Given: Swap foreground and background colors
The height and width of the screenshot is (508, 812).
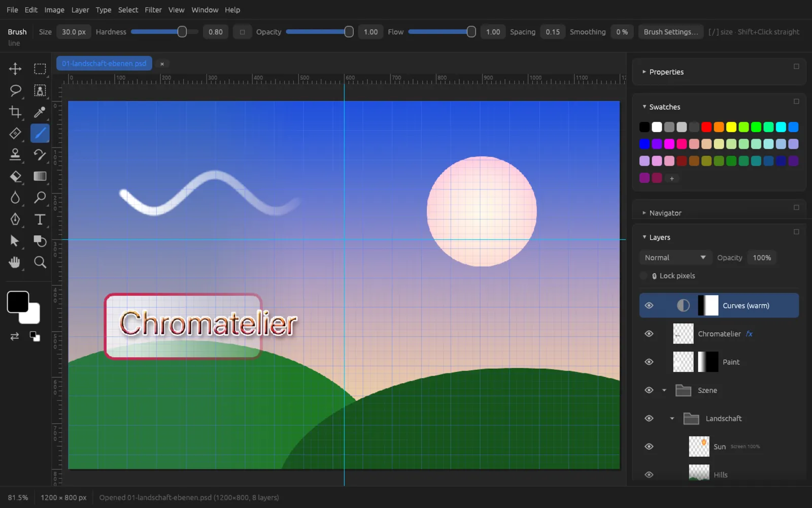Looking at the screenshot, I should click(x=15, y=336).
